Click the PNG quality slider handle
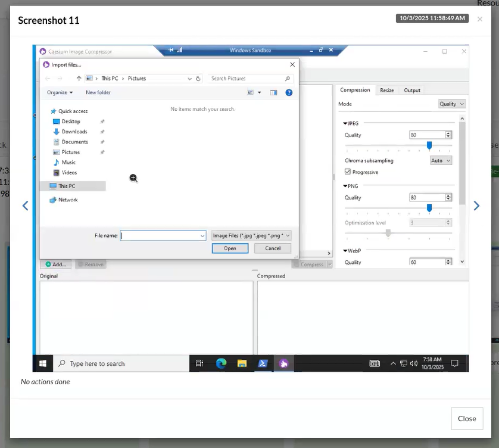 pyautogui.click(x=429, y=208)
